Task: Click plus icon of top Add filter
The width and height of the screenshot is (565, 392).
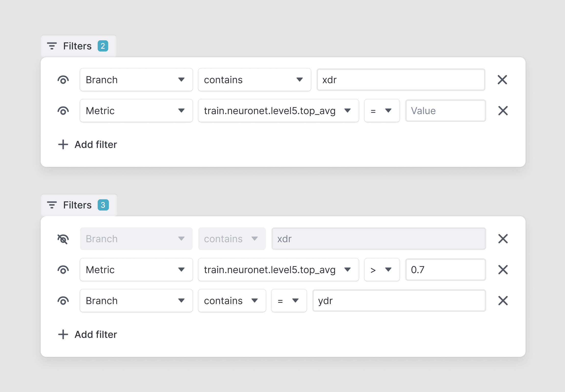Action: point(63,145)
